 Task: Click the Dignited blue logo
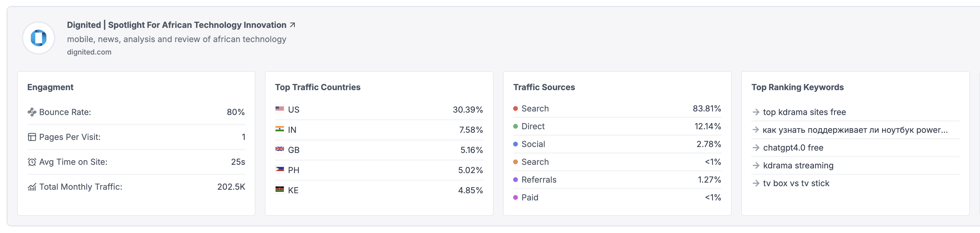pos(39,38)
